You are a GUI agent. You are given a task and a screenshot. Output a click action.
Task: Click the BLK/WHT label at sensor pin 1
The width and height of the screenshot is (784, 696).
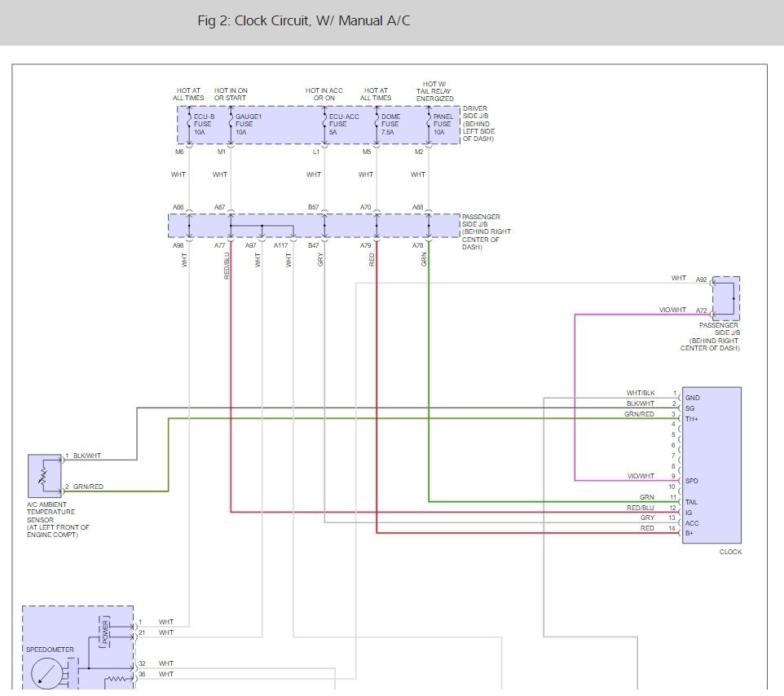pyautogui.click(x=87, y=456)
